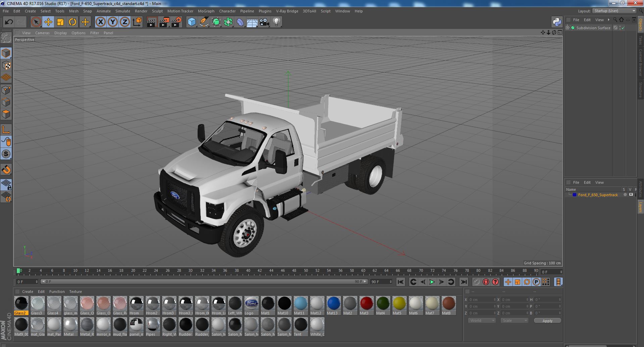Toggle the magnet tool in sidebar

(6, 170)
